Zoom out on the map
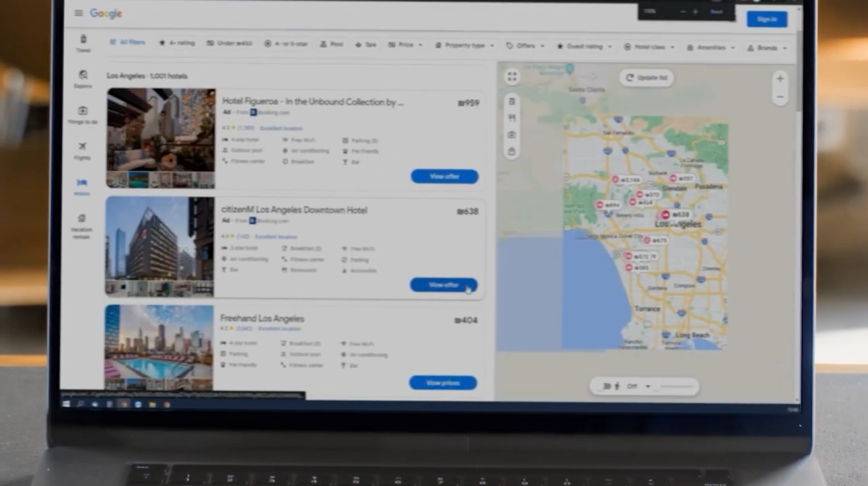 pyautogui.click(x=780, y=97)
